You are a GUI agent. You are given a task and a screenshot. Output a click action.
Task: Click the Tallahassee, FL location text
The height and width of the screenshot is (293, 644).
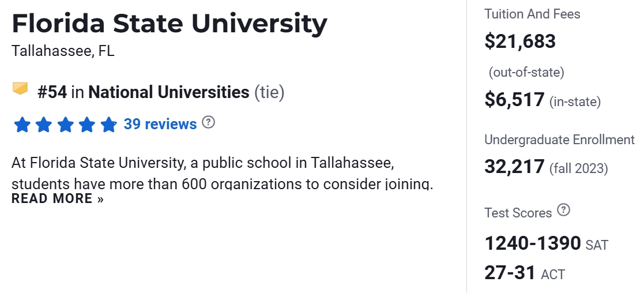click(x=63, y=51)
